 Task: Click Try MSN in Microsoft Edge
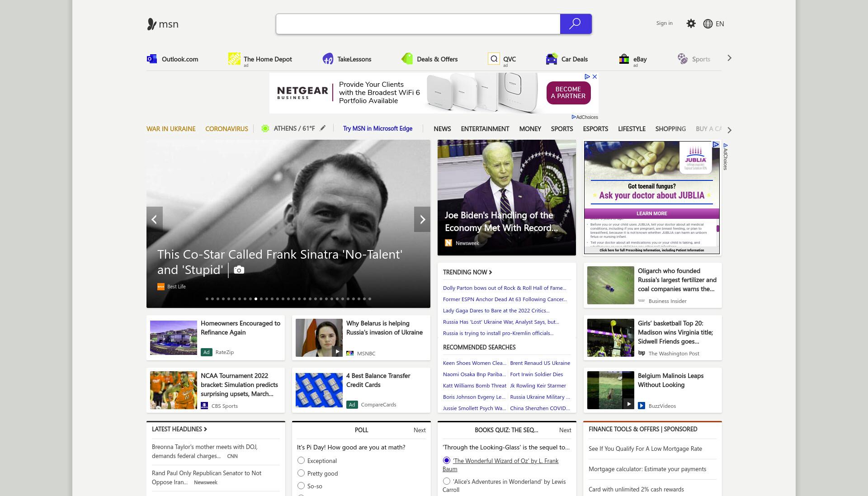(x=377, y=128)
